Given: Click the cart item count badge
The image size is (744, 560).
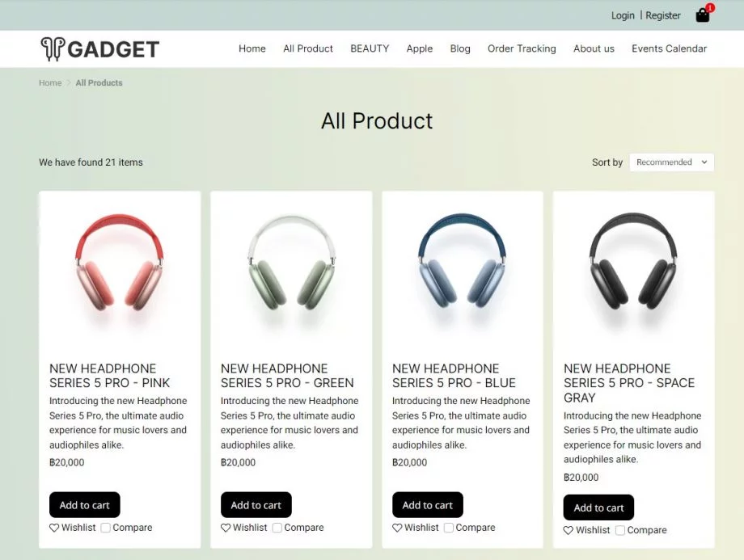Looking at the screenshot, I should [710, 7].
